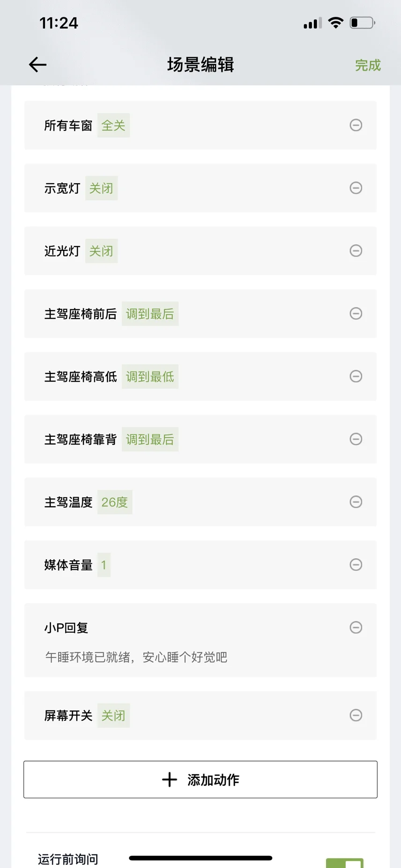Screen dimensions: 401x868
Task: Delete the 主驾温度 action
Action: tap(356, 502)
